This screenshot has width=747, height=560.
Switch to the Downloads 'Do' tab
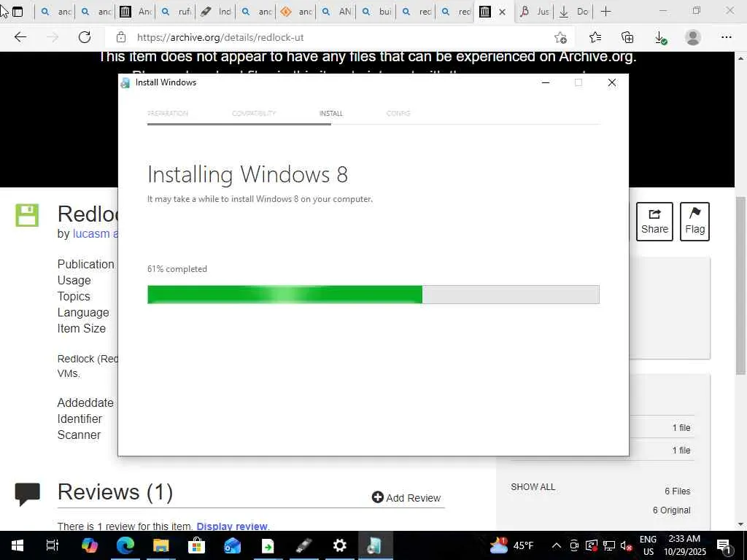click(573, 12)
